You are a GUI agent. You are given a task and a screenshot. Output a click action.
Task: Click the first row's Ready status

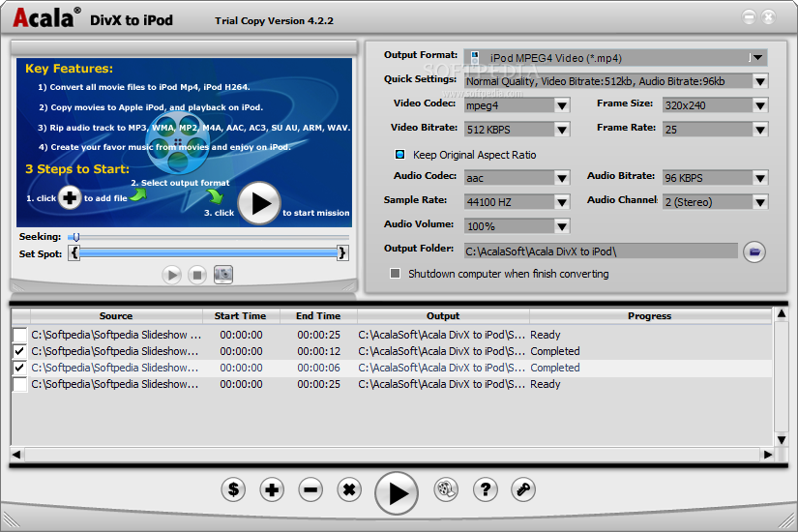point(546,335)
